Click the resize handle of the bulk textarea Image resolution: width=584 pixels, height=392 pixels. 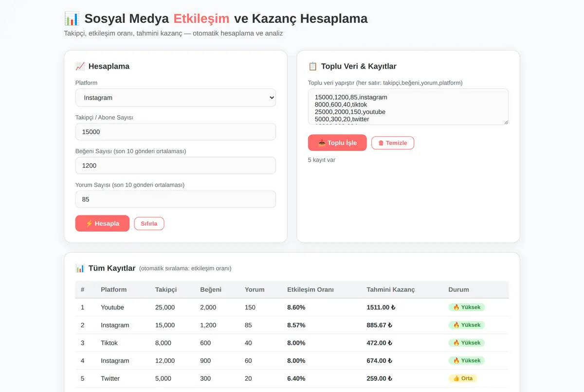coord(506,122)
